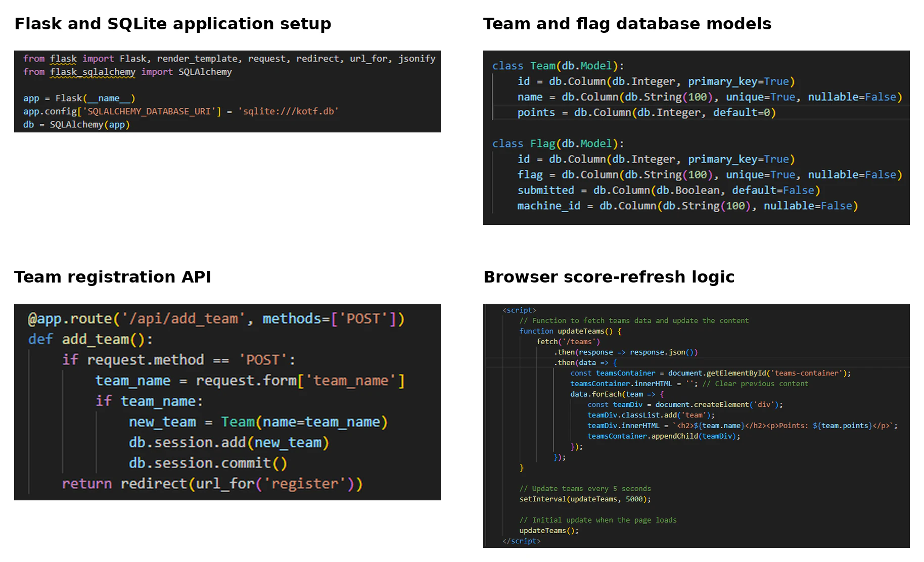Click the 'Function to fetch teams data' comment
Screen dimensions: 924x562
[634, 321]
